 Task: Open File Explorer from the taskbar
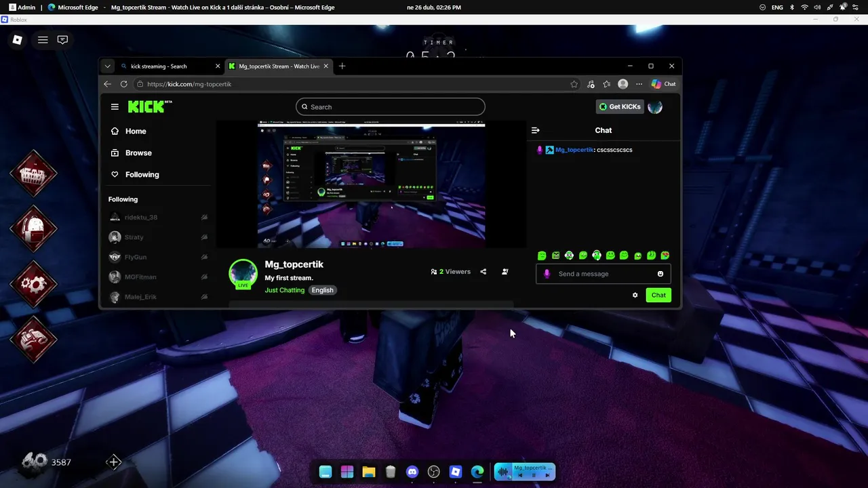[369, 472]
